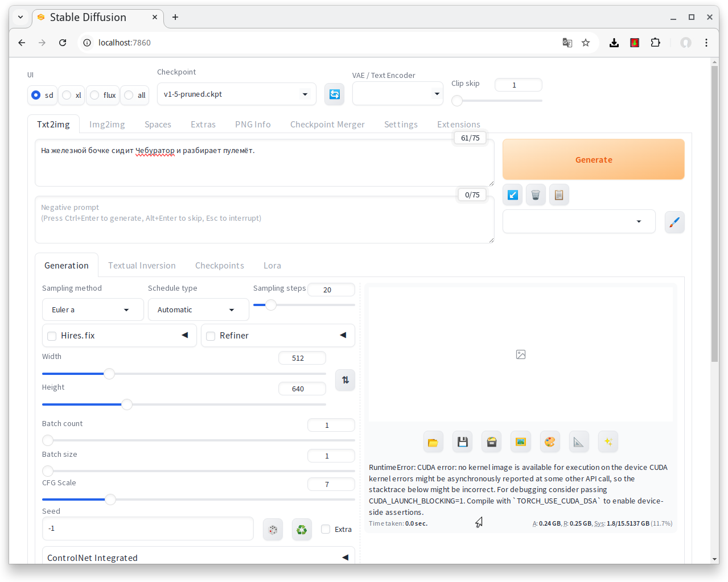This screenshot has height=582, width=728.
Task: Open the output images folder icon
Action: (x=433, y=442)
